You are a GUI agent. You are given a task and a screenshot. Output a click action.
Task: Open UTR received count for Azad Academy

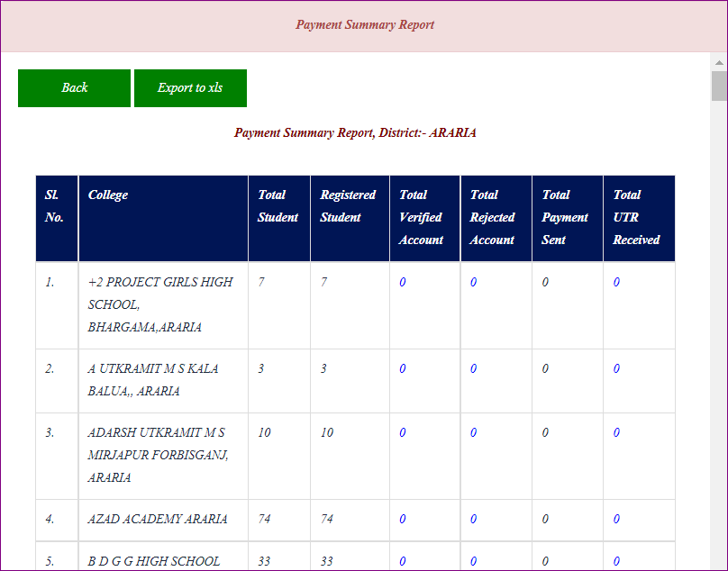[616, 520]
